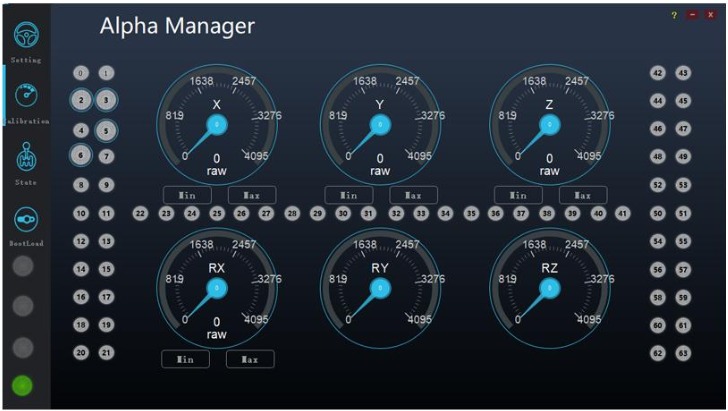Image resolution: width=728 pixels, height=411 pixels.
Task: Click the blue center knob of Y gauge
Action: [x=380, y=125]
